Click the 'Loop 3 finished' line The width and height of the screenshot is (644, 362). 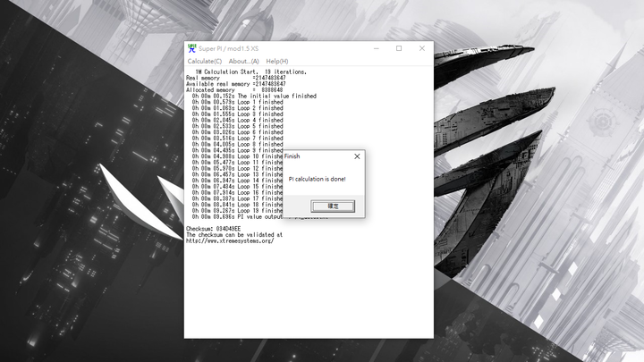[x=237, y=114]
